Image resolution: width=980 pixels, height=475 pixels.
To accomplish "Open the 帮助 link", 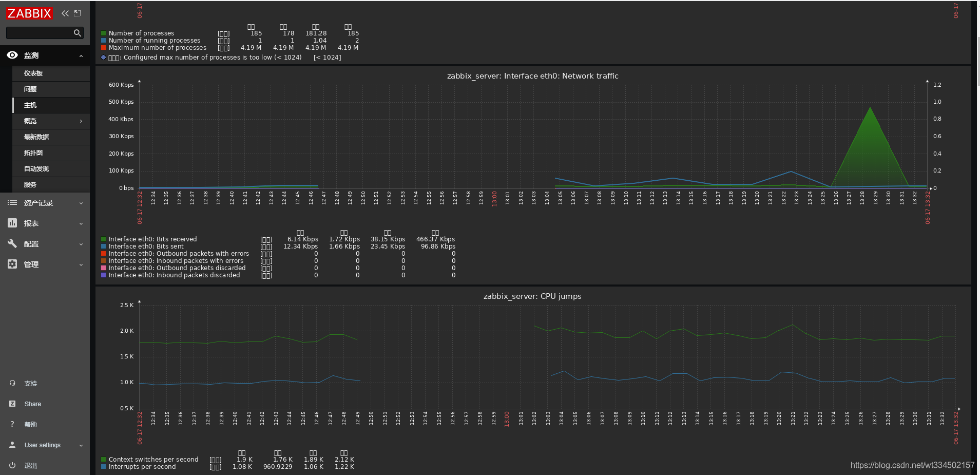I will coord(31,425).
